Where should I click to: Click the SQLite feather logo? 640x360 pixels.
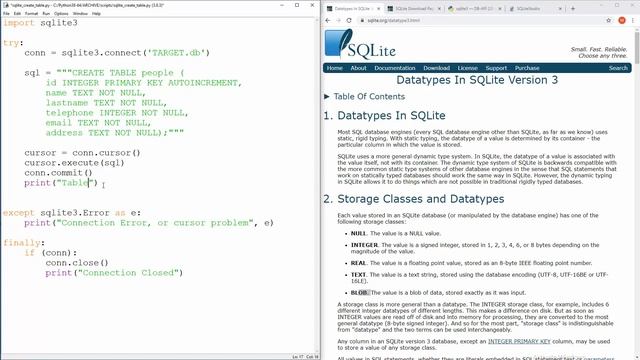[360, 44]
